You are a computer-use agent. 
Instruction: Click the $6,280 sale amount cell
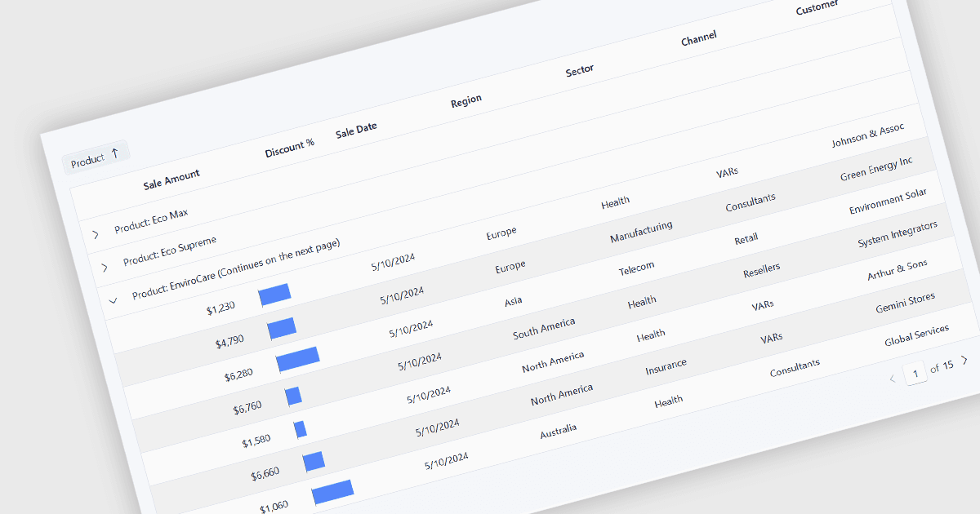click(238, 374)
